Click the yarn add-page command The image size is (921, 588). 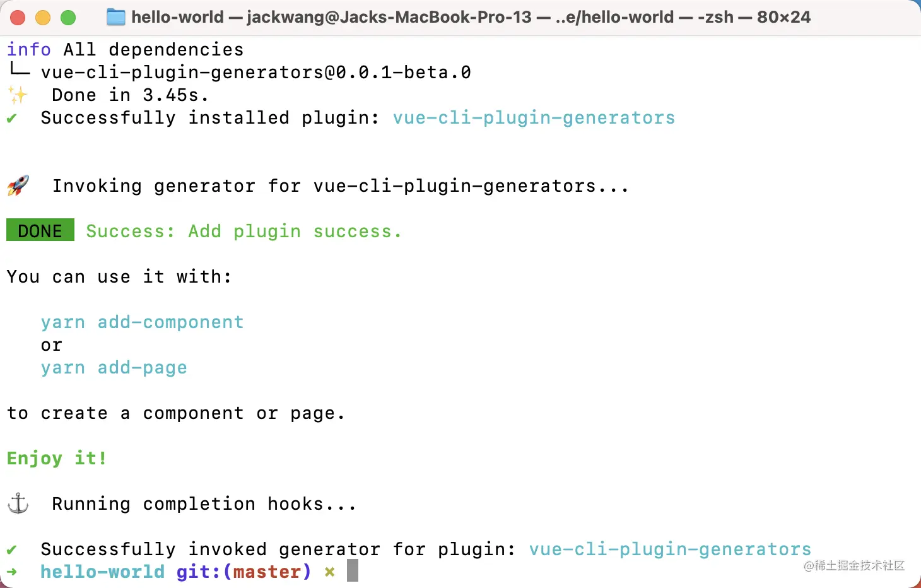click(114, 368)
